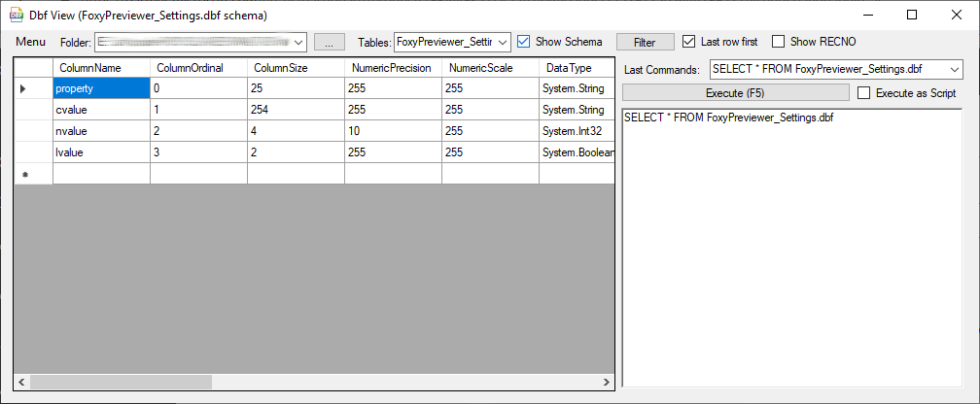Click the NumericScale column header
The width and height of the screenshot is (980, 404).
coord(491,68)
